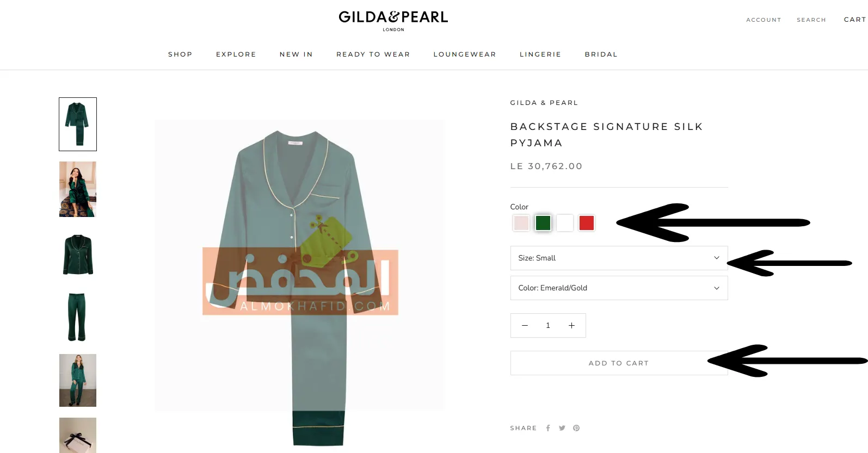Share product on Pinterest icon
The height and width of the screenshot is (453, 868).
(576, 428)
